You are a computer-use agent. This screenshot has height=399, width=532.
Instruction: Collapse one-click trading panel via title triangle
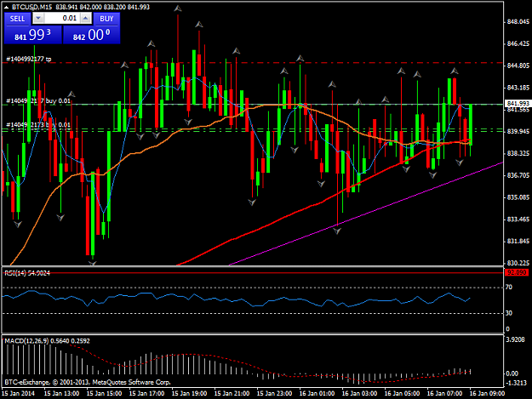click(6, 7)
